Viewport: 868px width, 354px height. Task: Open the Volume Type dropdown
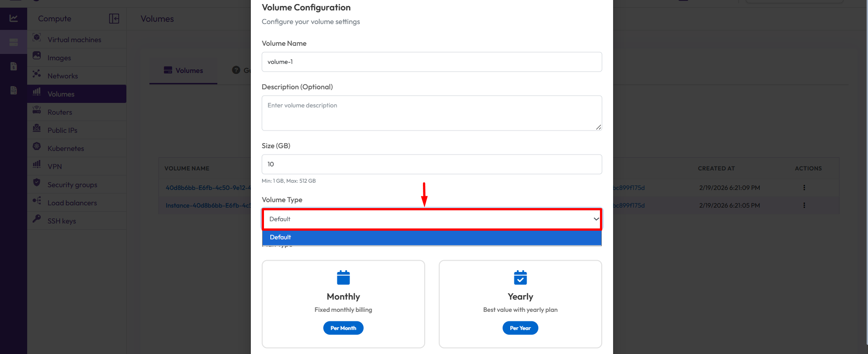pyautogui.click(x=432, y=219)
